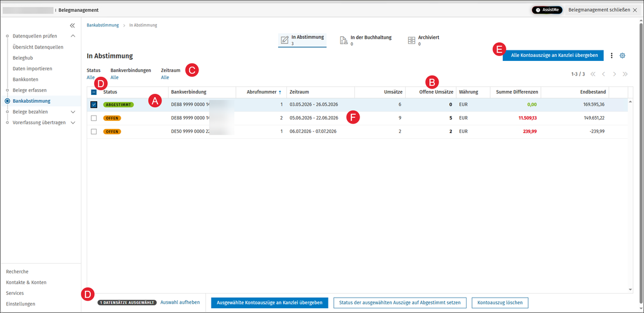The height and width of the screenshot is (313, 644).
Task: Sort by the Status column header
Action: pyautogui.click(x=111, y=92)
